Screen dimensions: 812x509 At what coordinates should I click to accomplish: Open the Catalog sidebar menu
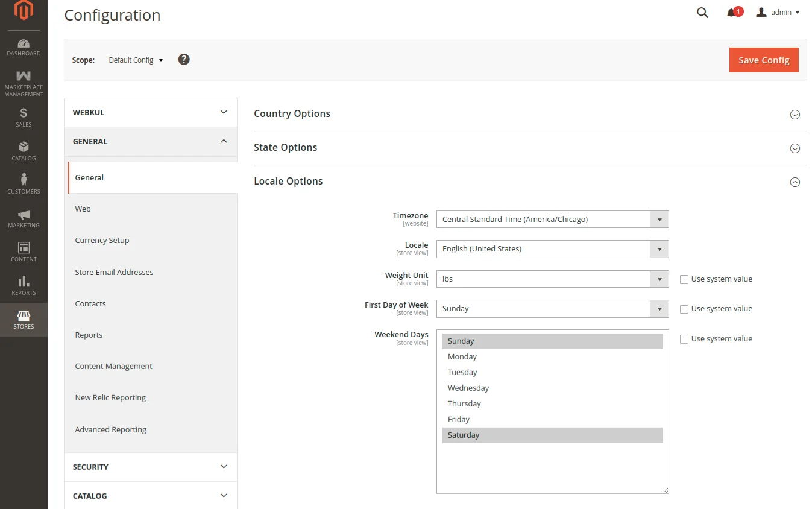[24, 150]
